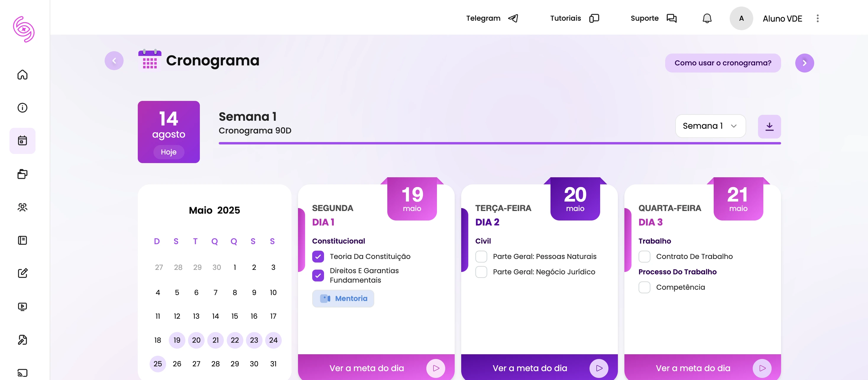This screenshot has width=868, height=380.
Task: Click the three-dot menu beside Aluno VDE
Action: (x=817, y=19)
